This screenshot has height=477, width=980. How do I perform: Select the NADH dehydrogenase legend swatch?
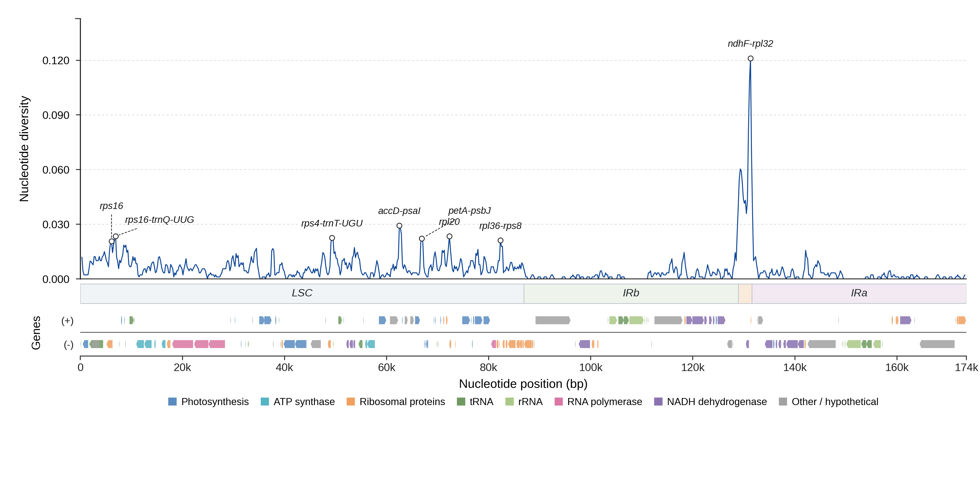click(658, 402)
